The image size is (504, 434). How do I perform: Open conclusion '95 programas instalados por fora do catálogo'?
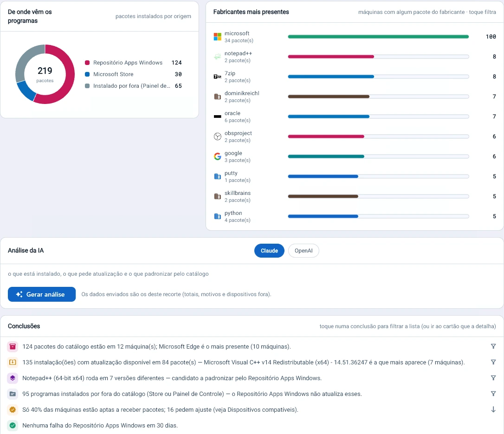coord(192,394)
